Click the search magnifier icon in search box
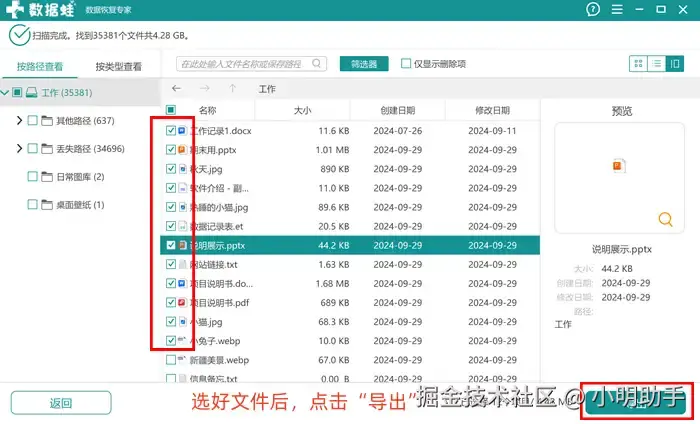 [317, 64]
